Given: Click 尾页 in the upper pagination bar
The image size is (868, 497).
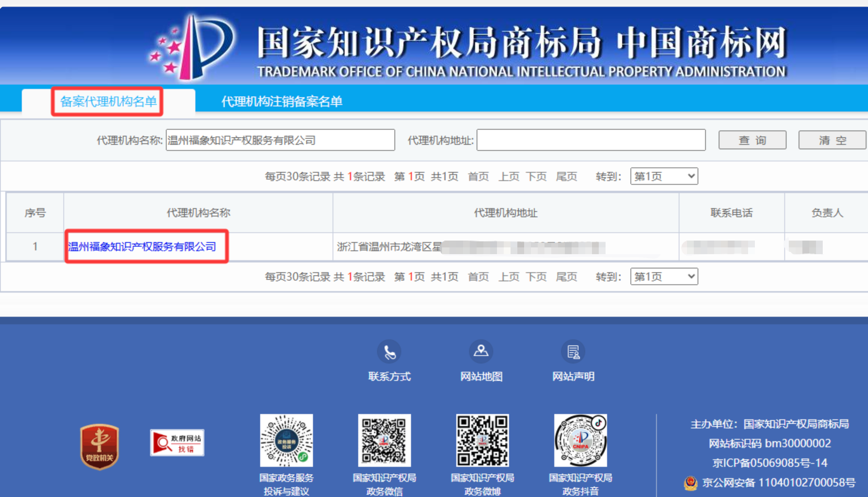Looking at the screenshot, I should [x=566, y=176].
